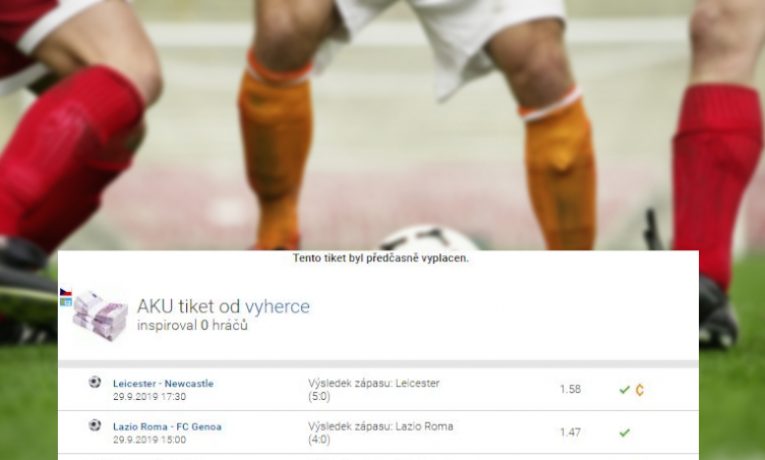Click the soccer ball icon beside Leicester - Newcastle

[95, 382]
